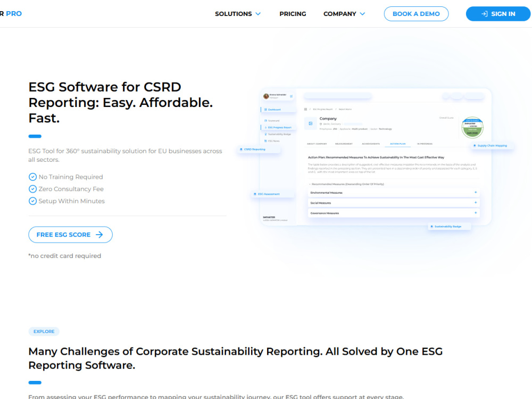This screenshot has width=532, height=399.
Task: Open ESG Progress Report in preview sidebar
Action: pyautogui.click(x=278, y=128)
